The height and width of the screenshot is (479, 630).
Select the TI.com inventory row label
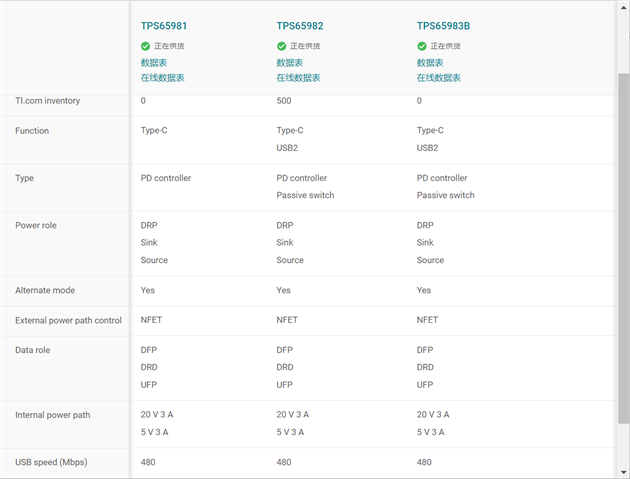pos(47,100)
